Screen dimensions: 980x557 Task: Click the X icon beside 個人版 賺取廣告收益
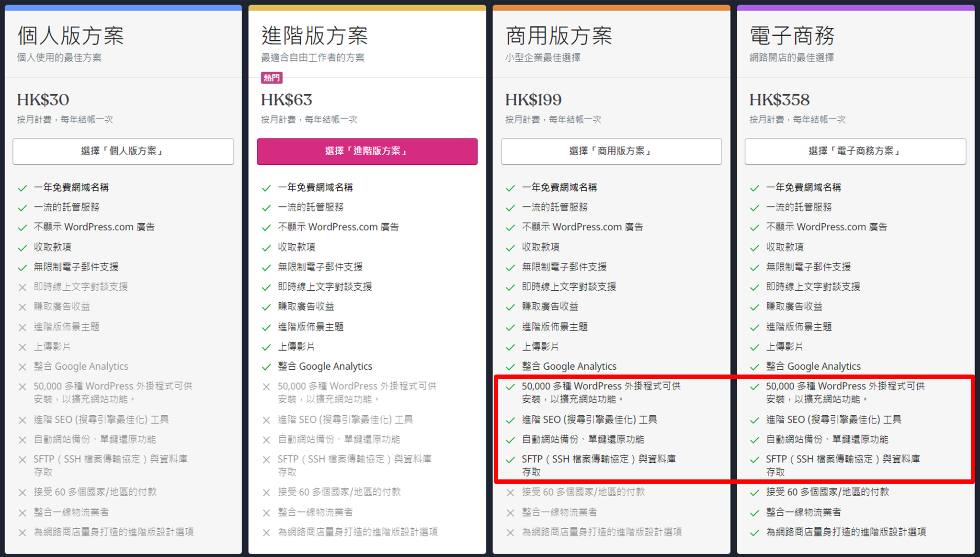(x=22, y=307)
